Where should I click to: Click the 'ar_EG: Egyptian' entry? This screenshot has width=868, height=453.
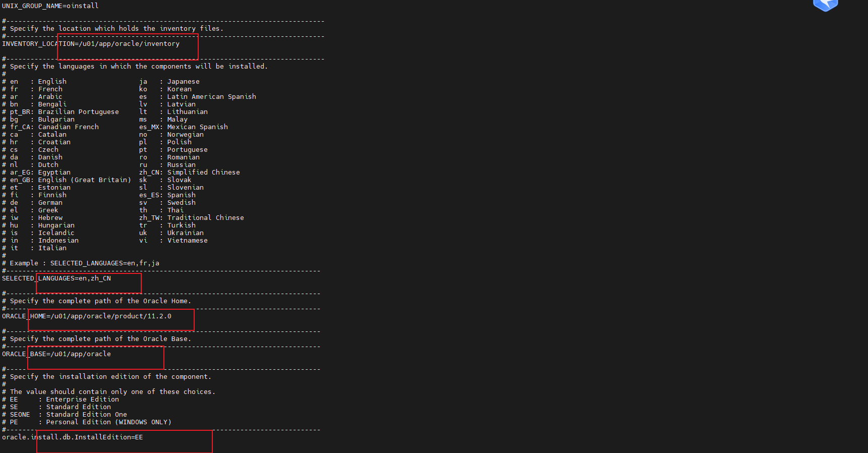pos(40,173)
